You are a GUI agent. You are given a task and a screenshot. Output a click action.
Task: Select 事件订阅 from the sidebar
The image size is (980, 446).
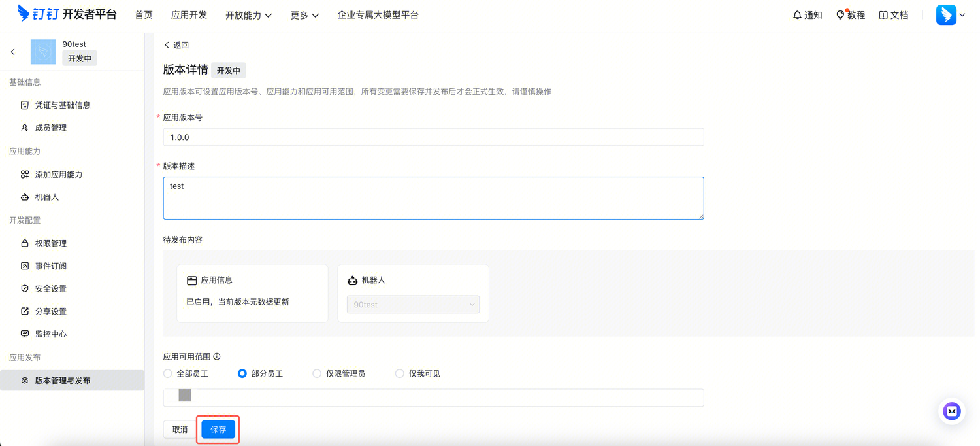(51, 266)
